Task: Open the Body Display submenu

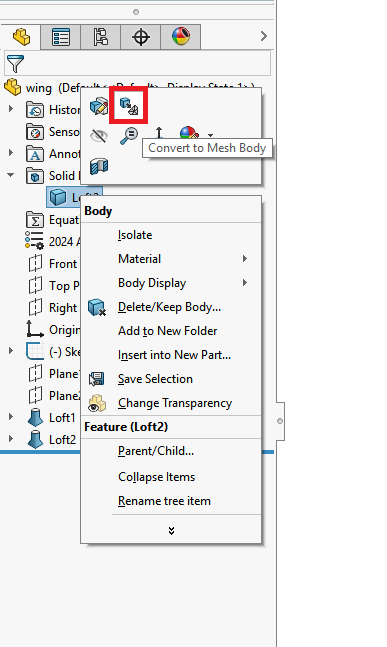Action: (171, 283)
